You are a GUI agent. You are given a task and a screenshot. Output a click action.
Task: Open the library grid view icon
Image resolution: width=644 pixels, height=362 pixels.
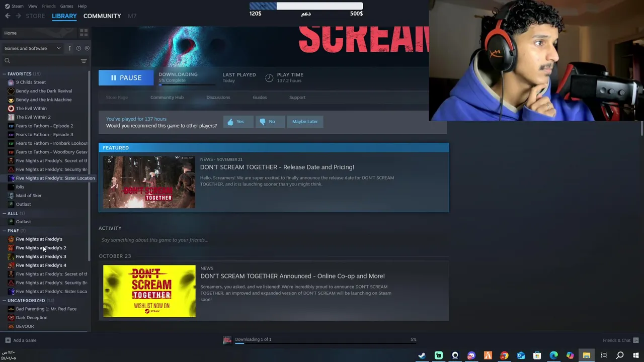click(84, 33)
